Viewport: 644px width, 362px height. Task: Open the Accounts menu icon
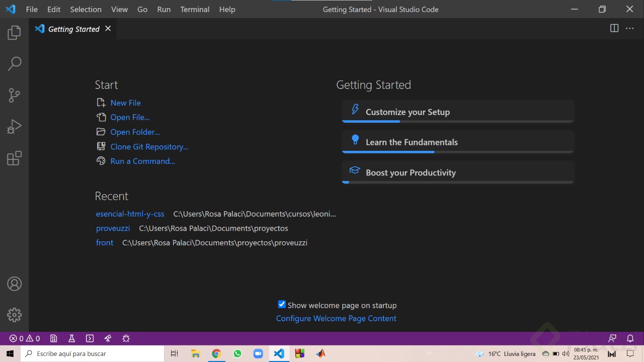[x=14, y=284]
